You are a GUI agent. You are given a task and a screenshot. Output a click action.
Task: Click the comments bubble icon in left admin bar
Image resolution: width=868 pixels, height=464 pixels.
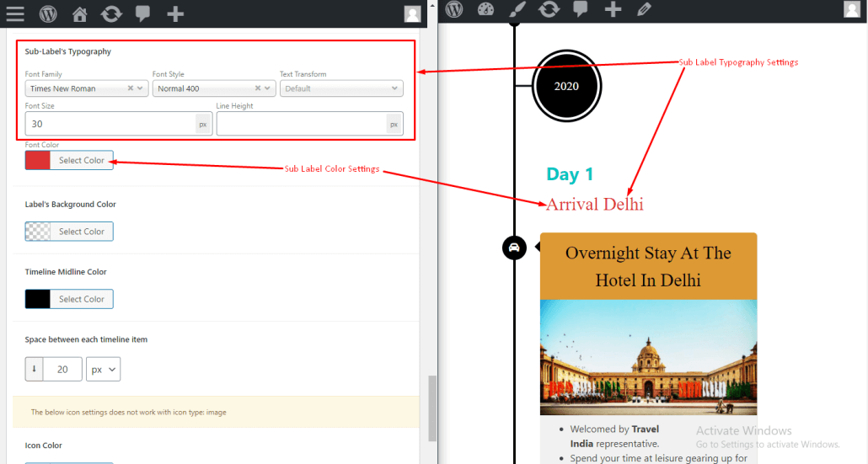click(142, 13)
